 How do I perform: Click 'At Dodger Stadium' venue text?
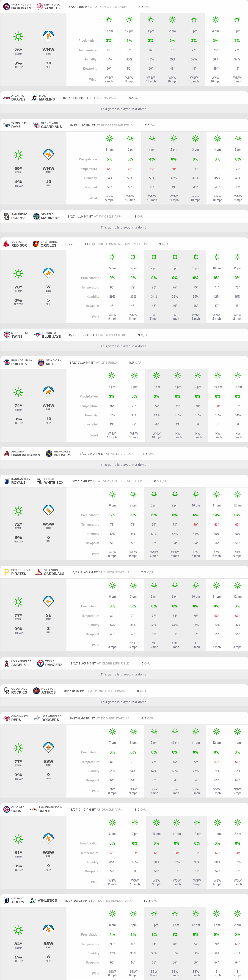(113, 719)
